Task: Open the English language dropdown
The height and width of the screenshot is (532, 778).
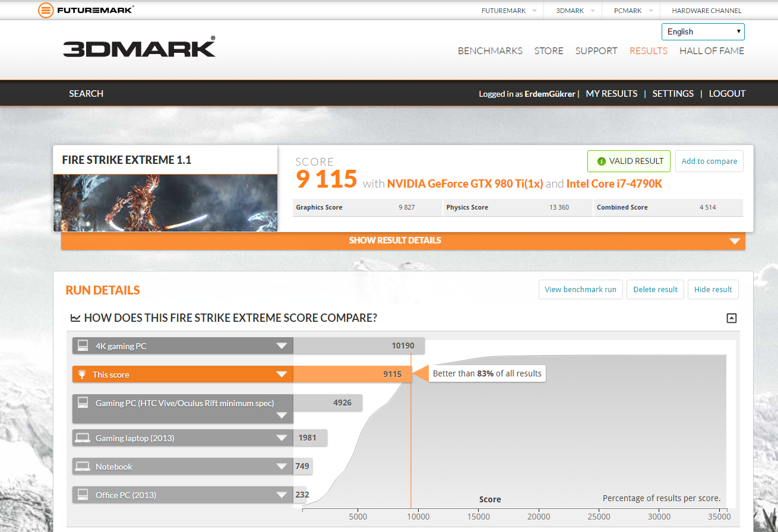Action: coord(703,31)
